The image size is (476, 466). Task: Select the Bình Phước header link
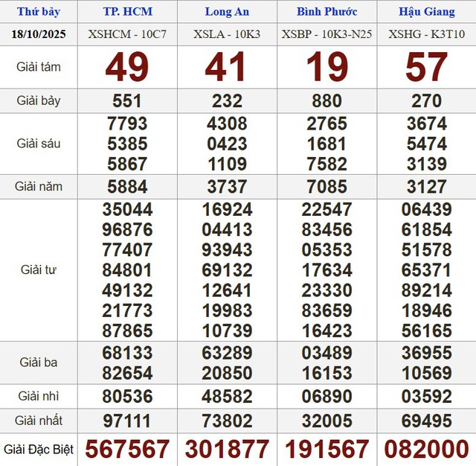click(327, 12)
